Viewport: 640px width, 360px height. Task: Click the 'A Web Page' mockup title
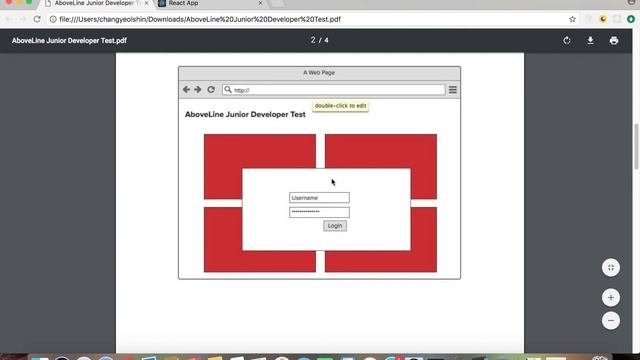pos(319,72)
